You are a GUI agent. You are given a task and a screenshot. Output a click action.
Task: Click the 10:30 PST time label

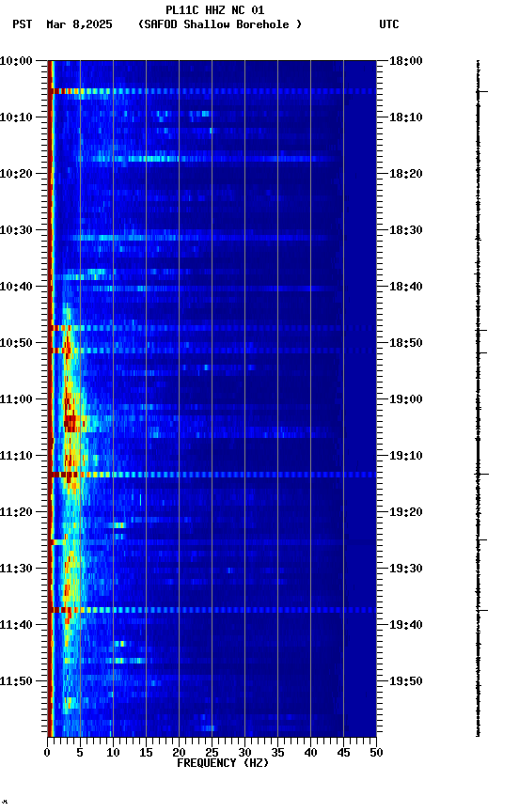click(16, 230)
